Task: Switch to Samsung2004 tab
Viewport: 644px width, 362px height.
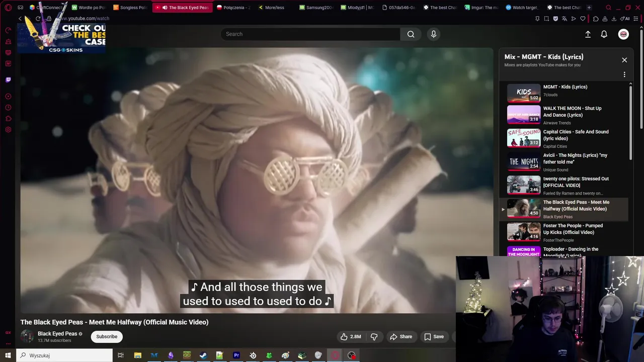Action: coord(316,8)
